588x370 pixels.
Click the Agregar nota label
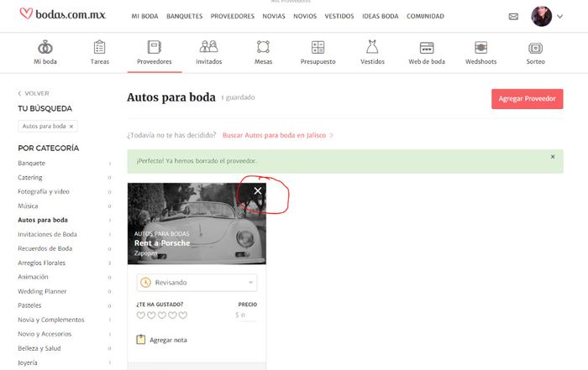(x=168, y=340)
